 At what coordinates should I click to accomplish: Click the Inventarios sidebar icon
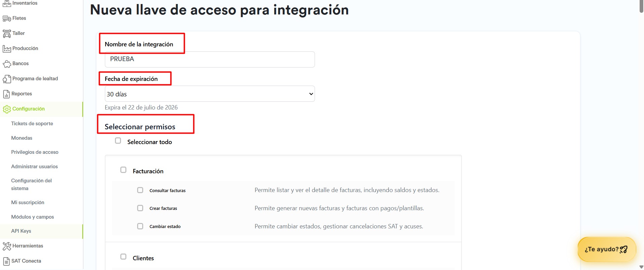(x=7, y=3)
